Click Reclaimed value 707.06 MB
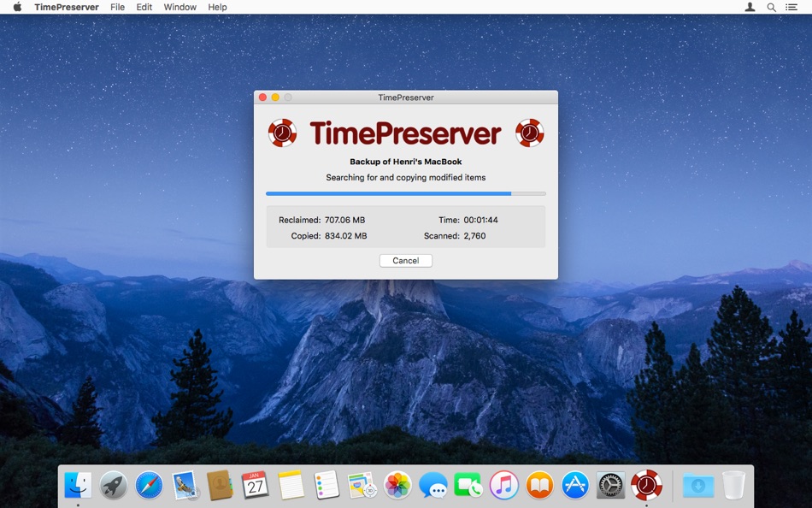 point(344,220)
